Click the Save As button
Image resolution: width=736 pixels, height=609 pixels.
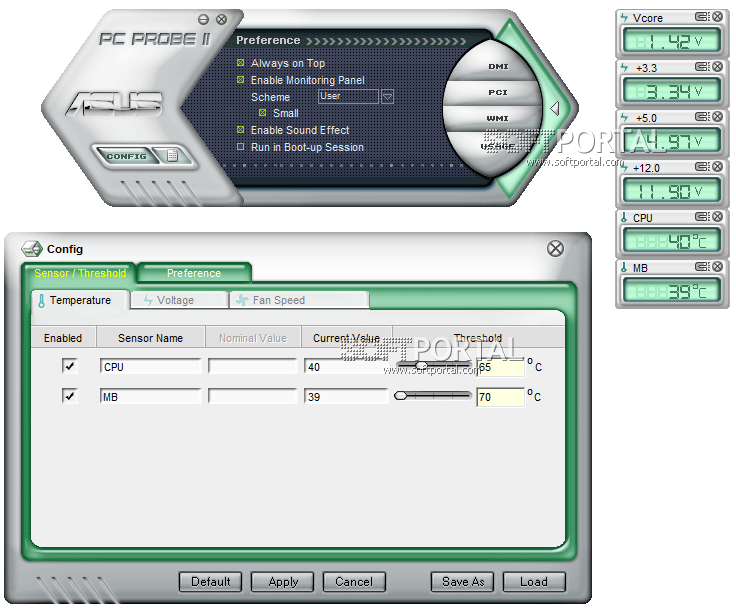[463, 582]
